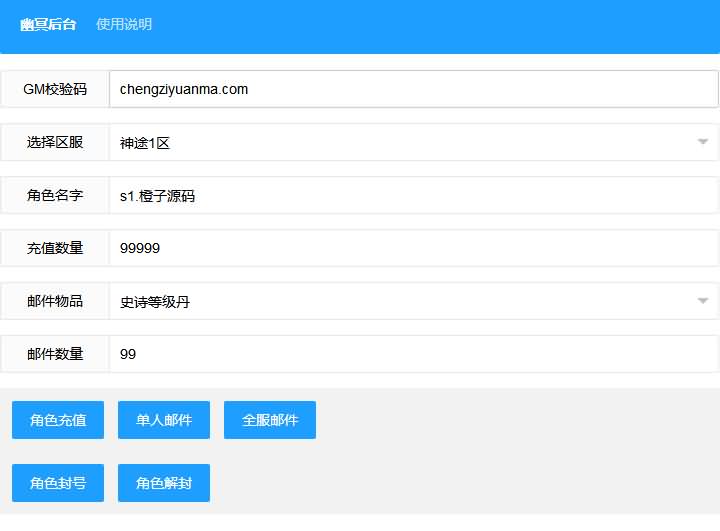Screen dimensions: 720x531
Task: Open the 神途1区 server select box
Action: tap(400, 142)
